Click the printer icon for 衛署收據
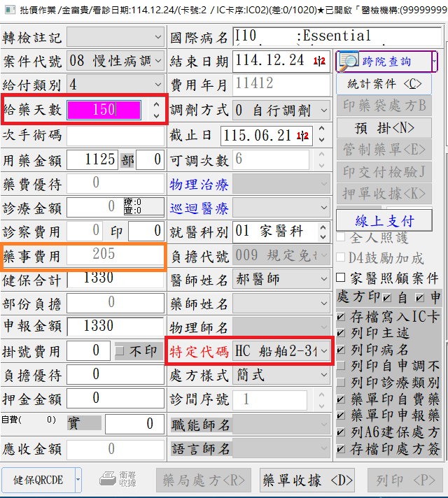Screen dimensions: 448x498 pyautogui.click(x=108, y=479)
